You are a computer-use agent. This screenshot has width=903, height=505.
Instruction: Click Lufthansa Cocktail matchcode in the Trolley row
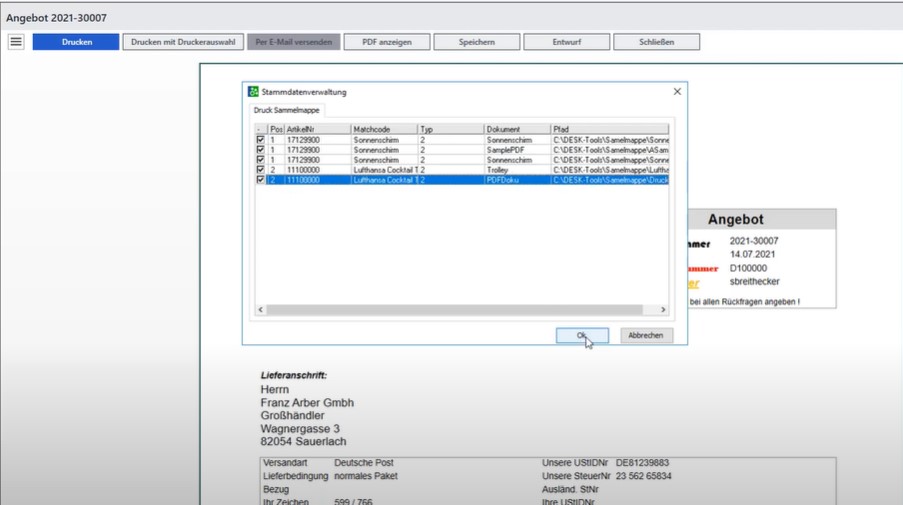(384, 170)
